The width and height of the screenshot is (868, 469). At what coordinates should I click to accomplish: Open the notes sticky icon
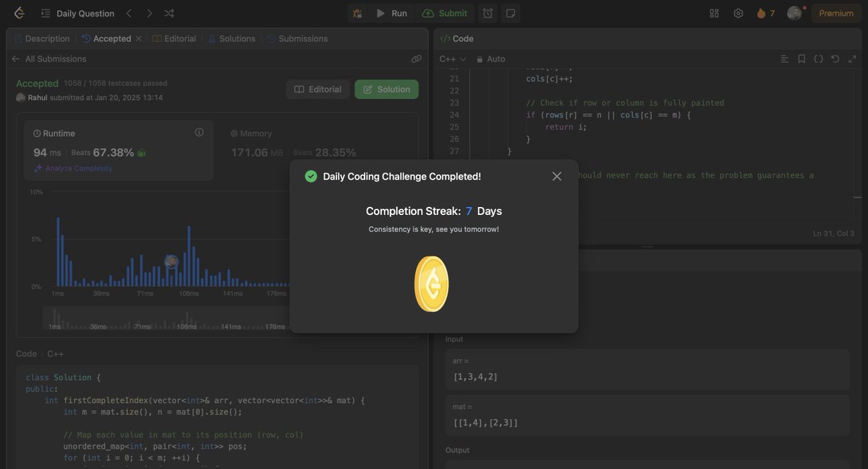tap(511, 13)
